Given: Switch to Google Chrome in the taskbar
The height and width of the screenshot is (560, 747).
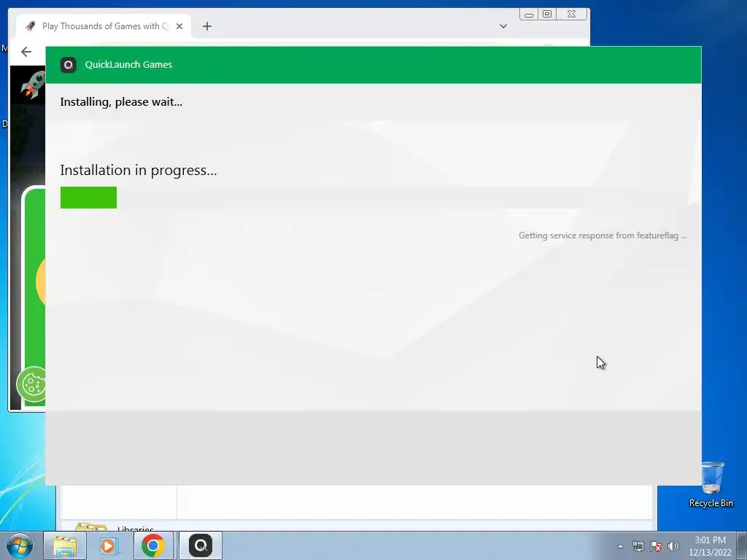Looking at the screenshot, I should tap(153, 545).
